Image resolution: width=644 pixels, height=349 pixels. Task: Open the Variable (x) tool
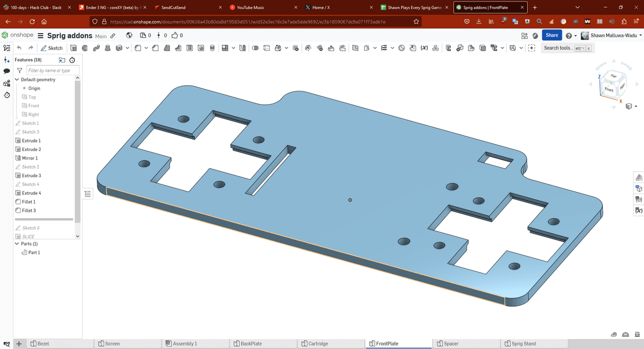coord(424,48)
